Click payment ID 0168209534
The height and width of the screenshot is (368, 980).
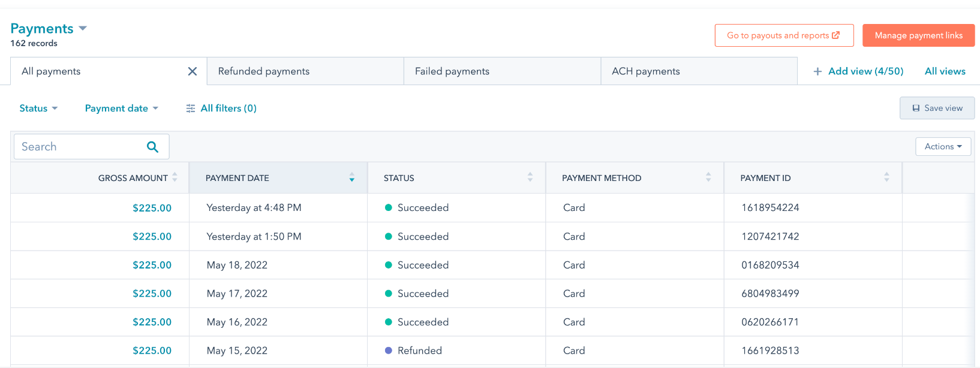pos(770,265)
